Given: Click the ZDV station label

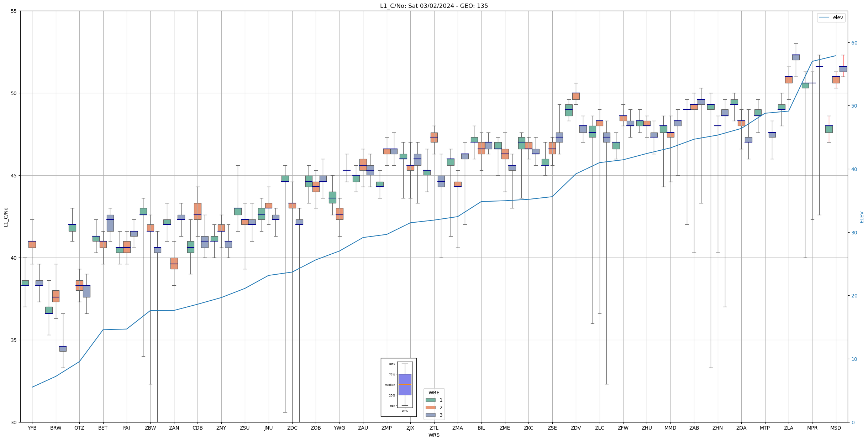Looking at the screenshot, I should 576,428.
